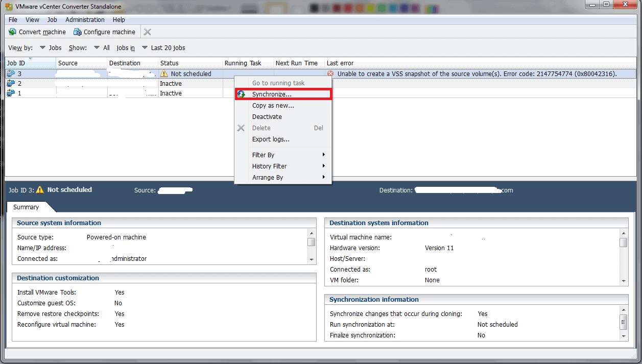The height and width of the screenshot is (364, 642).
Task: Expand the Filter By submenu
Action: point(283,155)
